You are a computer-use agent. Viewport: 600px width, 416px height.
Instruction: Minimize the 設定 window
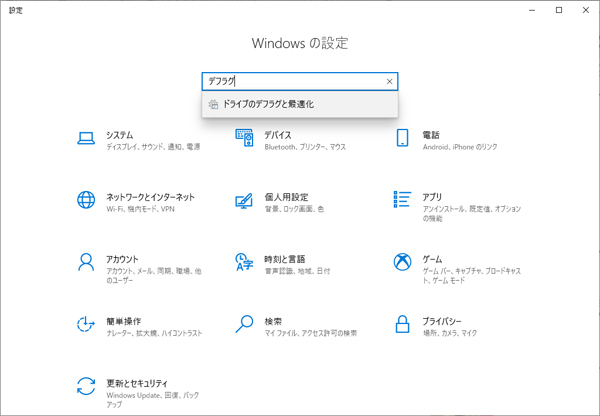pyautogui.click(x=532, y=10)
